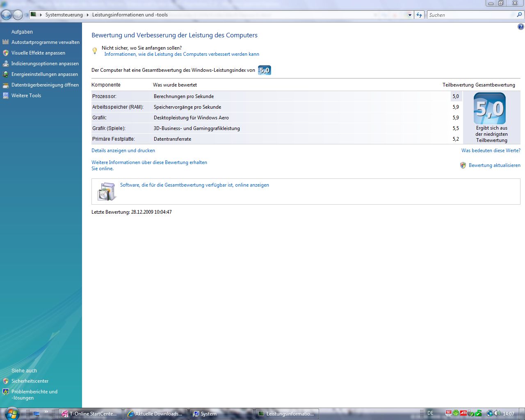Select the Prozessor row label
525x420 pixels.
click(x=104, y=96)
